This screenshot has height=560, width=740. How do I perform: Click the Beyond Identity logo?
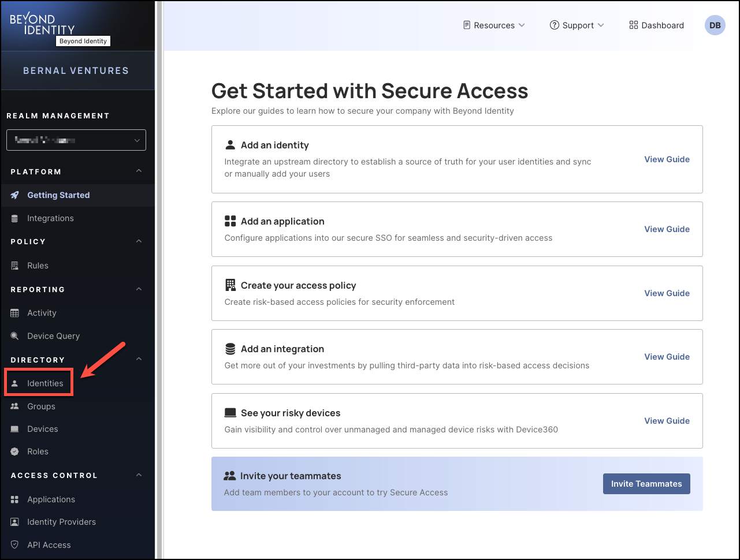(x=42, y=24)
